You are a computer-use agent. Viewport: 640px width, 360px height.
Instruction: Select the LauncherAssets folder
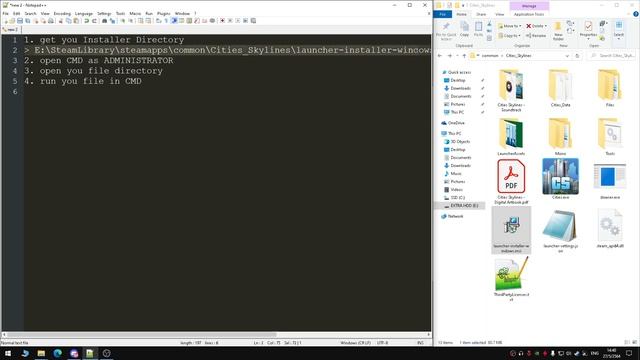pyautogui.click(x=511, y=137)
